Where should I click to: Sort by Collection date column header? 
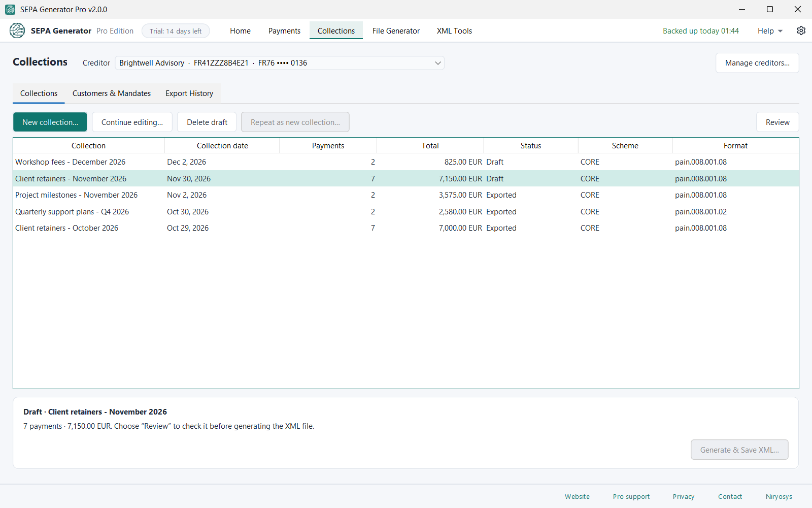coord(222,146)
